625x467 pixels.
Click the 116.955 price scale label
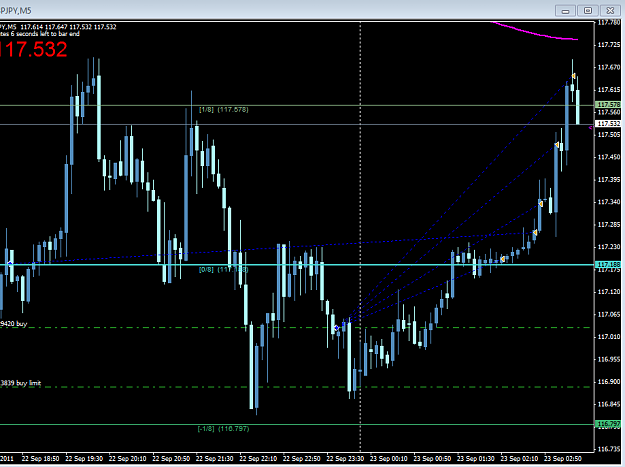(x=609, y=359)
